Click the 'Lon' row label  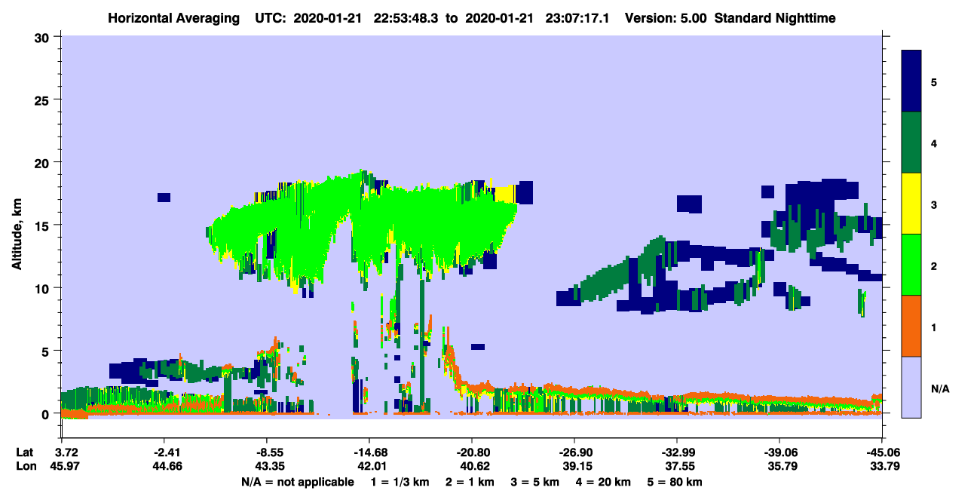click(x=25, y=467)
